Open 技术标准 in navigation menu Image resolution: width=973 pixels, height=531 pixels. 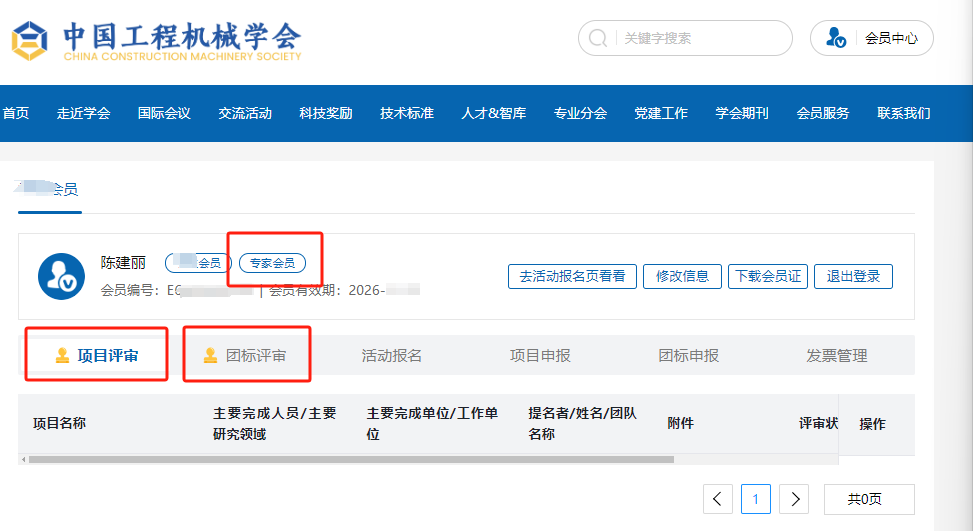click(407, 113)
